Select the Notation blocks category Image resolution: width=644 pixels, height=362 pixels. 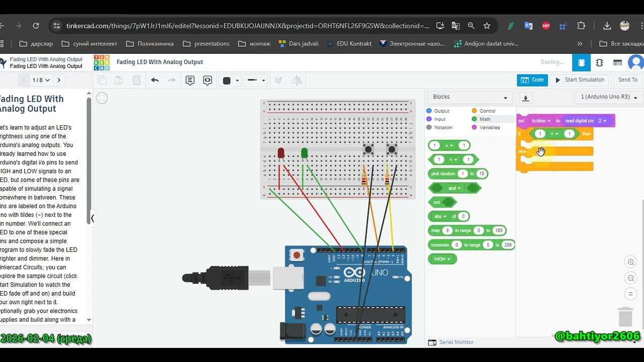(439, 128)
